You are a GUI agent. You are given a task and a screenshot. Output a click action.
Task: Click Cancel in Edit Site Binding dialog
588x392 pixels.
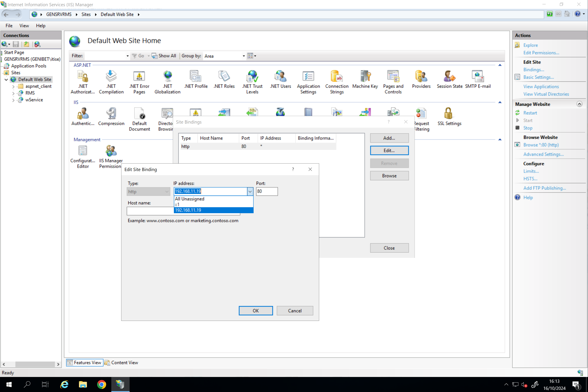pyautogui.click(x=295, y=311)
